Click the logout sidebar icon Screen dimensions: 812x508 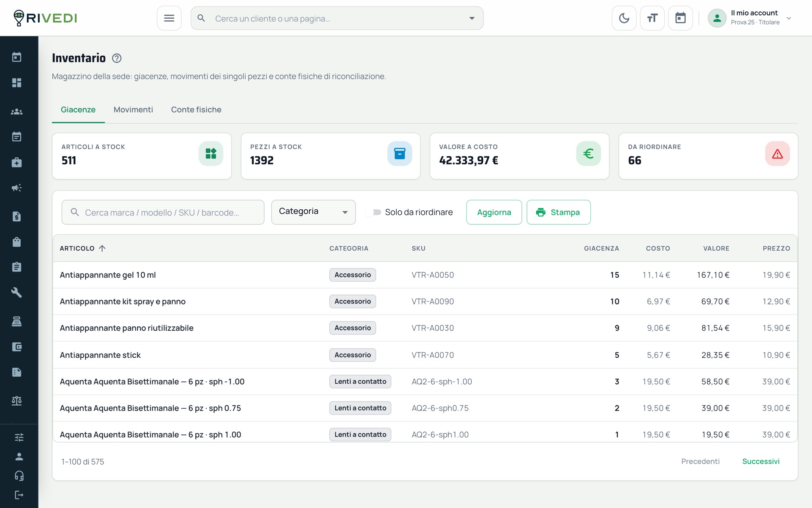pos(19,495)
